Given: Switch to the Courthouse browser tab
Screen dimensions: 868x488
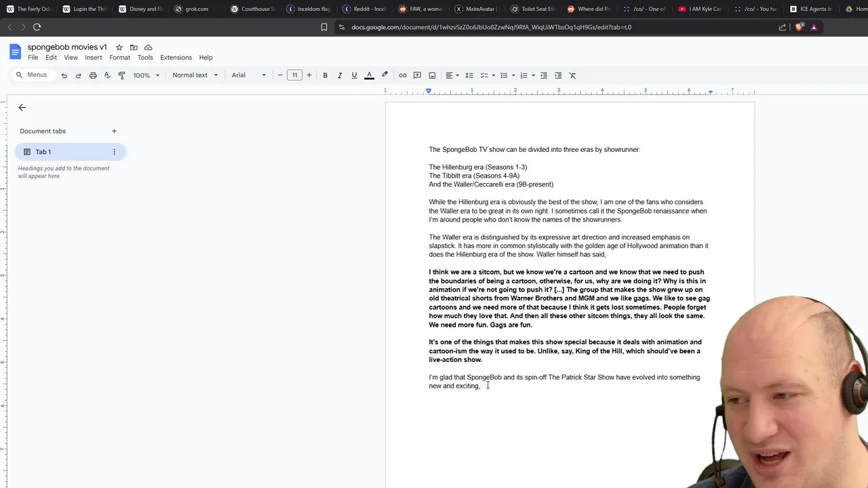Looking at the screenshot, I should coord(252,9).
